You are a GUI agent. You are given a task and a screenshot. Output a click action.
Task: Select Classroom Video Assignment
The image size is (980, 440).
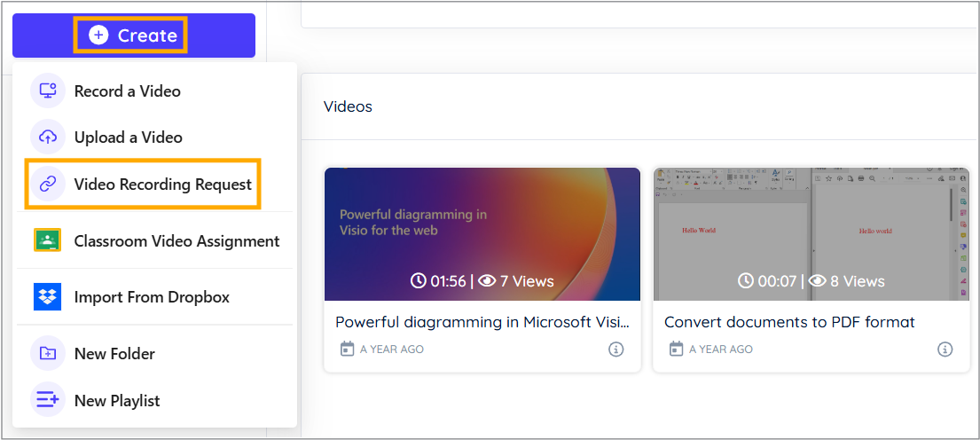[154, 240]
